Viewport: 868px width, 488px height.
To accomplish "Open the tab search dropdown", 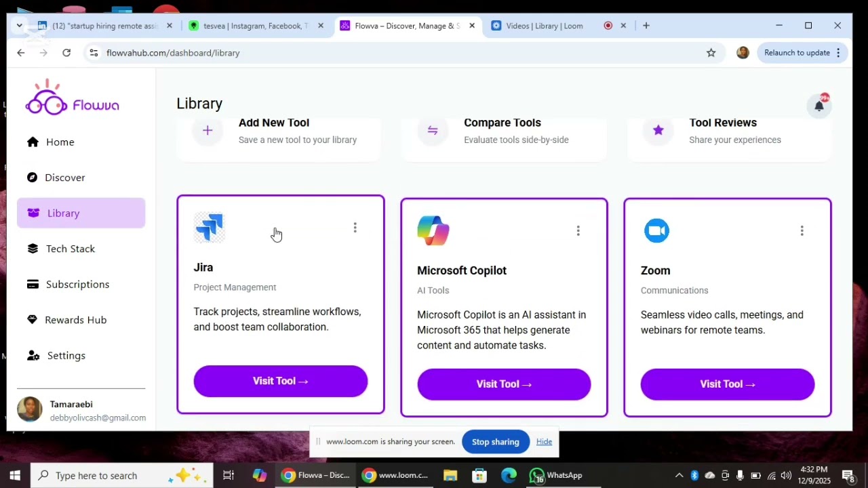I will pyautogui.click(x=19, y=26).
